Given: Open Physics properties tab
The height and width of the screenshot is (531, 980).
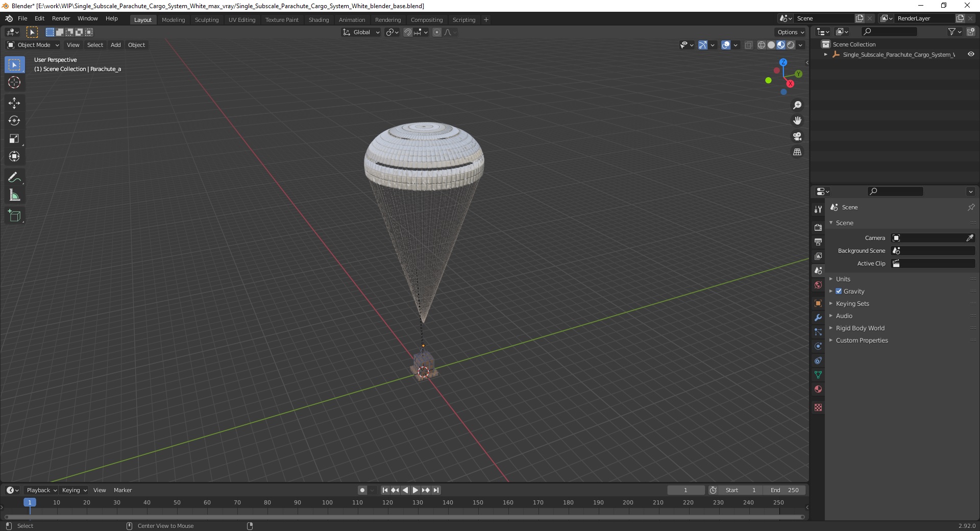Looking at the screenshot, I should [818, 346].
